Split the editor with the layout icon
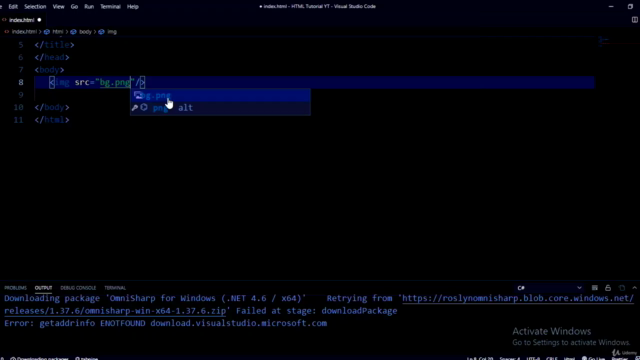The image size is (640, 360). 635,20
